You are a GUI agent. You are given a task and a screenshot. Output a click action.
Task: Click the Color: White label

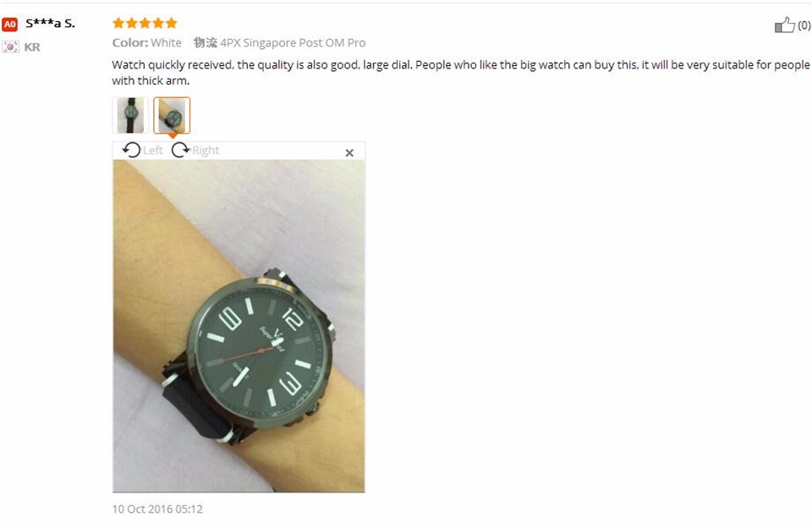coord(146,42)
